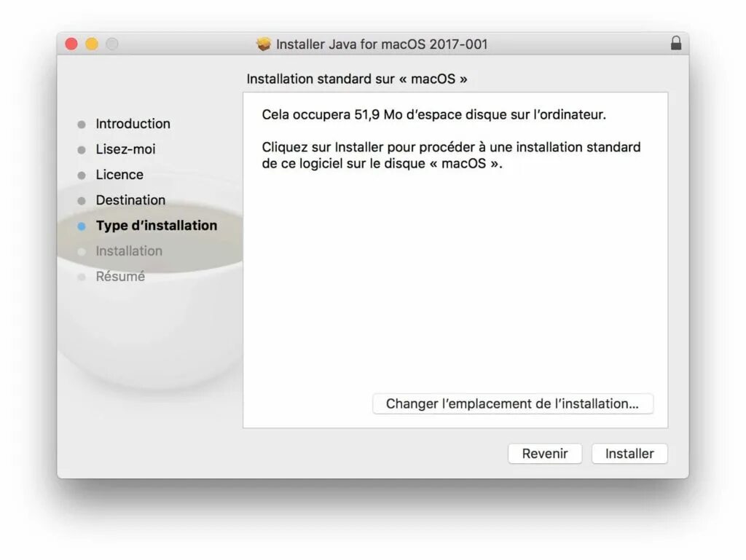746x560 pixels.
Task: Click the grey bullet beside Destination
Action: click(x=82, y=201)
